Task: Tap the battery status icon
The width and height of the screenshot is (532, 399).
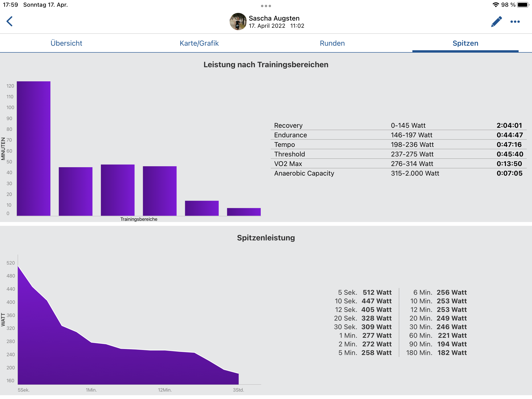Action: 523,5
